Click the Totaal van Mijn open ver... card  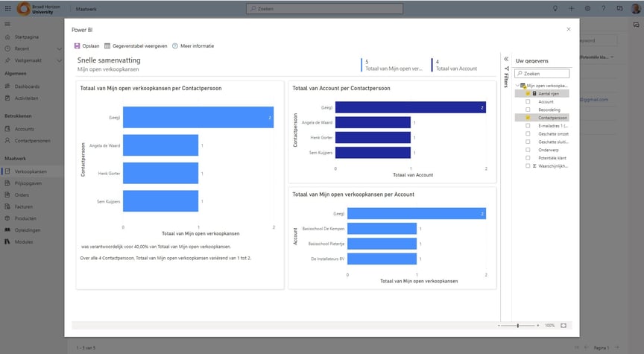(x=393, y=65)
